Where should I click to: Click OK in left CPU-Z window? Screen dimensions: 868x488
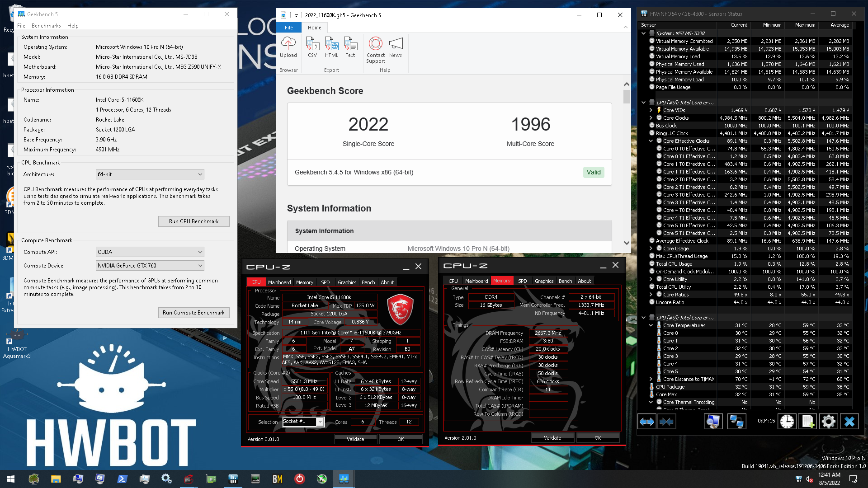coord(401,439)
